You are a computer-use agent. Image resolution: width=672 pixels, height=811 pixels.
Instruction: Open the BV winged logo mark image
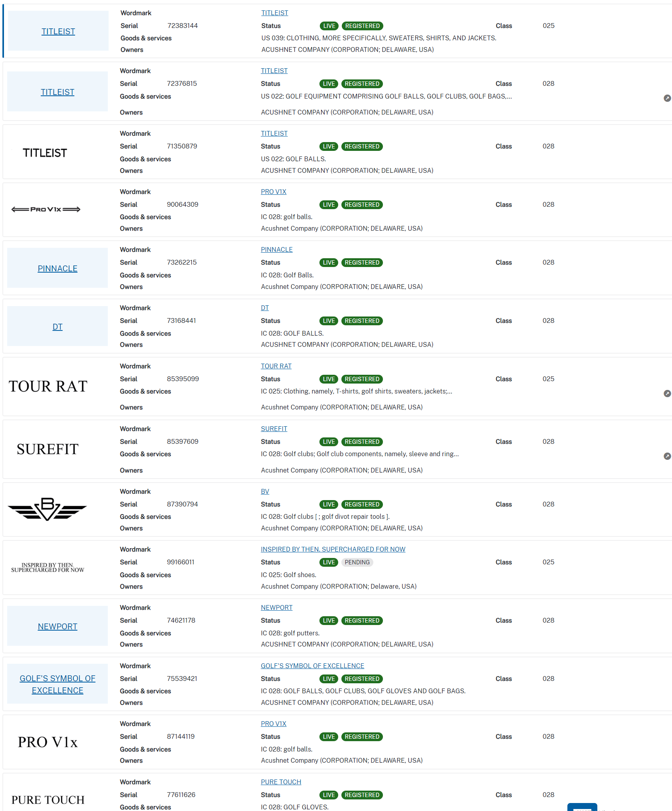48,509
